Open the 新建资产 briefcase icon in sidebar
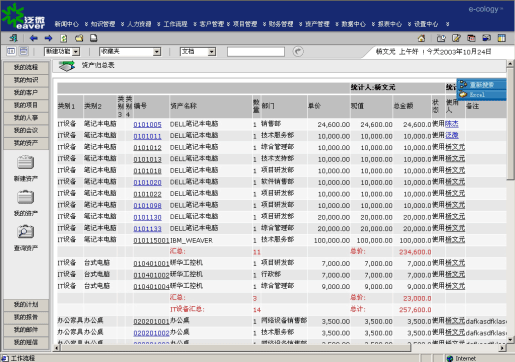The image size is (515, 362). pos(26,163)
